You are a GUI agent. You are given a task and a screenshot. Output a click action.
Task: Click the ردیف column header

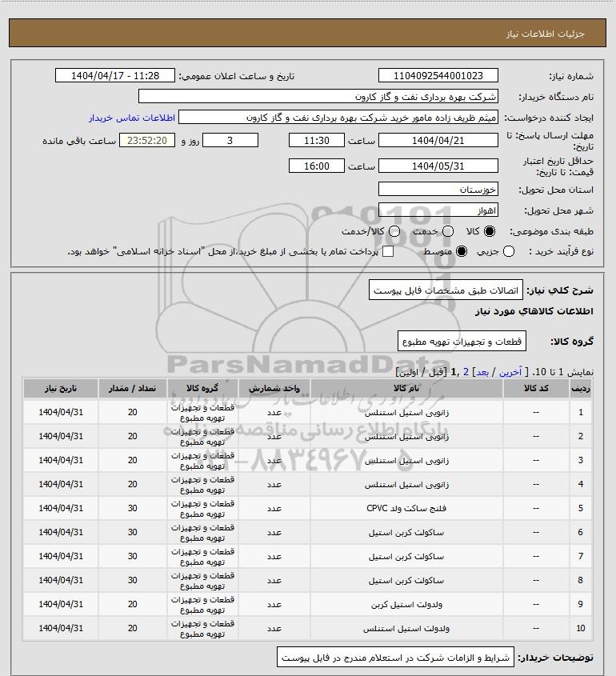(581, 389)
